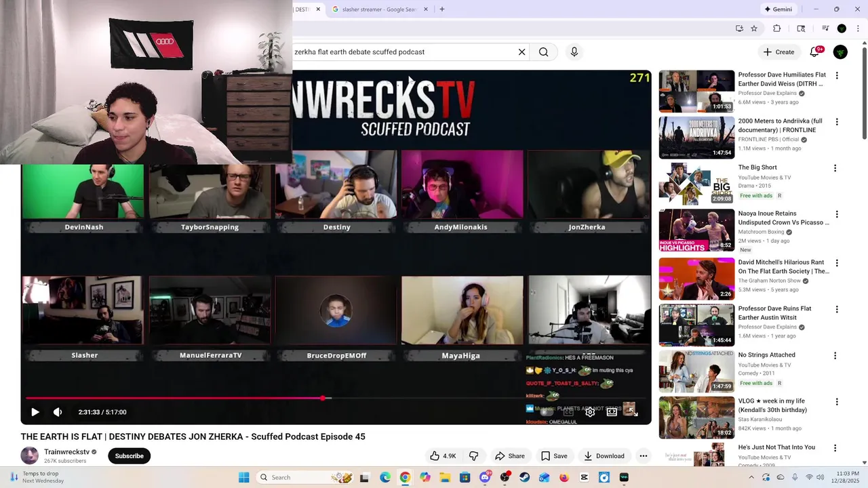Mute the video with the speaker icon
Viewport: 868px width, 488px height.
click(58, 412)
